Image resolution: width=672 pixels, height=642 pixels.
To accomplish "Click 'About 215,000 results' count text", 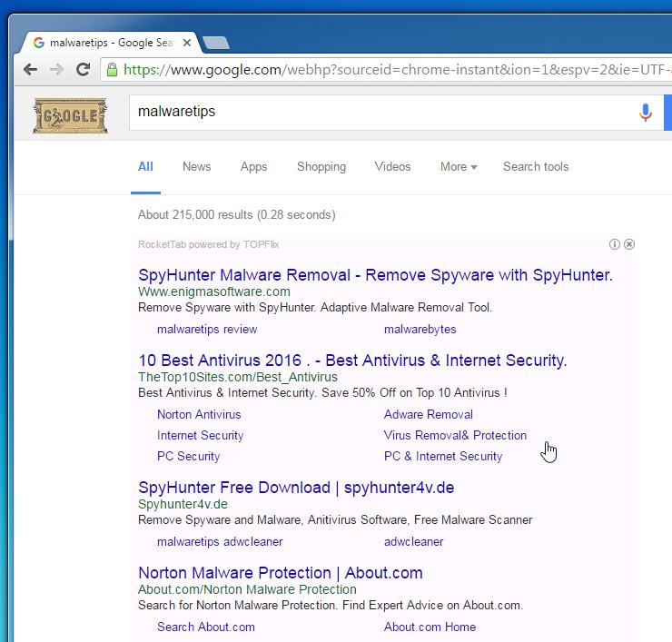I will [195, 214].
